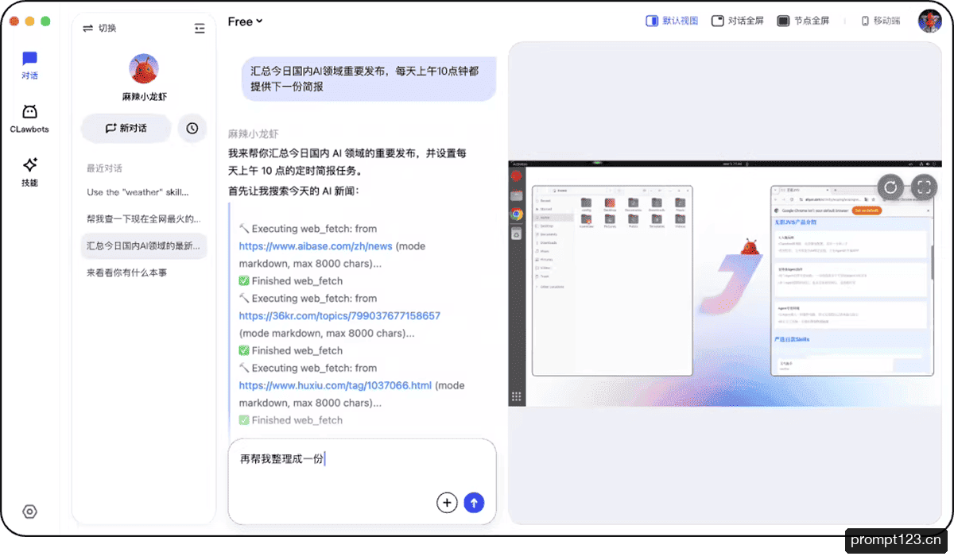Image resolution: width=954 pixels, height=560 pixels.
Task: Open settings via the hexagon gear icon
Action: coord(29,512)
